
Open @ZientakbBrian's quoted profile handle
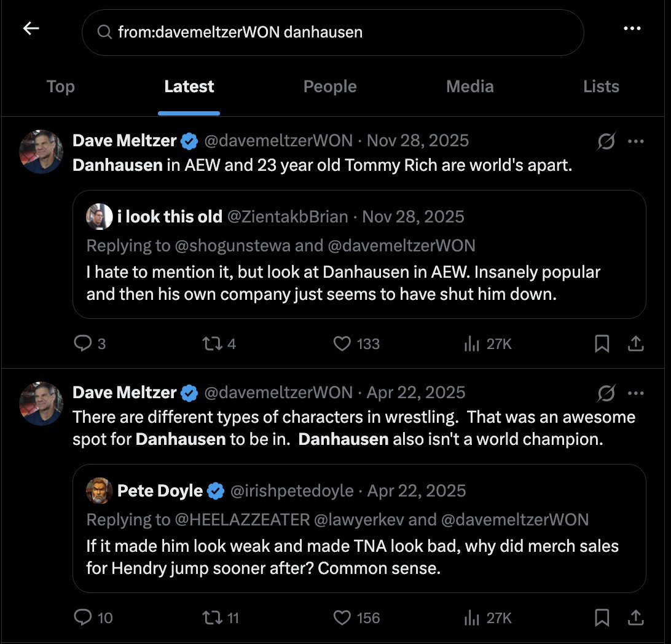point(288,217)
